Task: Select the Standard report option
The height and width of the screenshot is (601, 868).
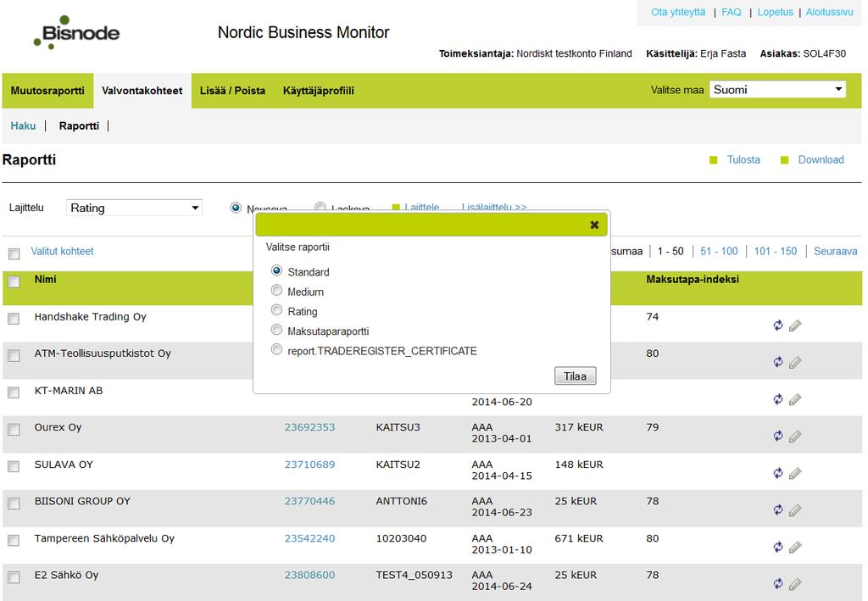Action: pos(276,270)
